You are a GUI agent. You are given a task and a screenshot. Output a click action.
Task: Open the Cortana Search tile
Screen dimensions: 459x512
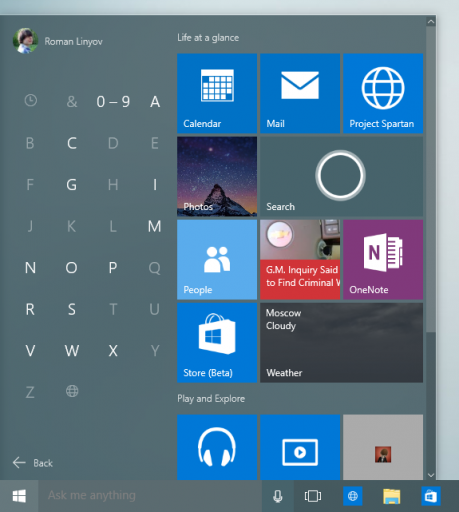[342, 176]
